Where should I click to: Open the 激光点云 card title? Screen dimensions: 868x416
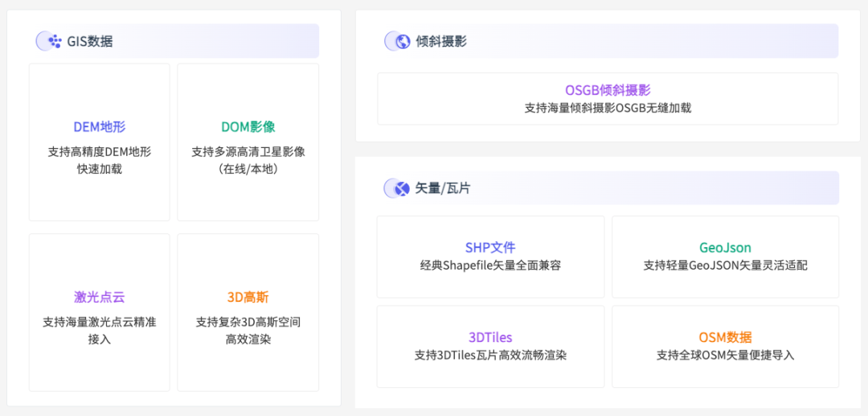100,297
